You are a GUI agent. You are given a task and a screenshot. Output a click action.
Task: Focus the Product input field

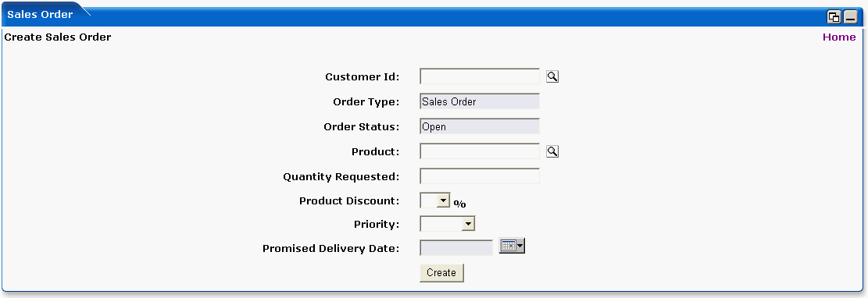[x=480, y=151]
